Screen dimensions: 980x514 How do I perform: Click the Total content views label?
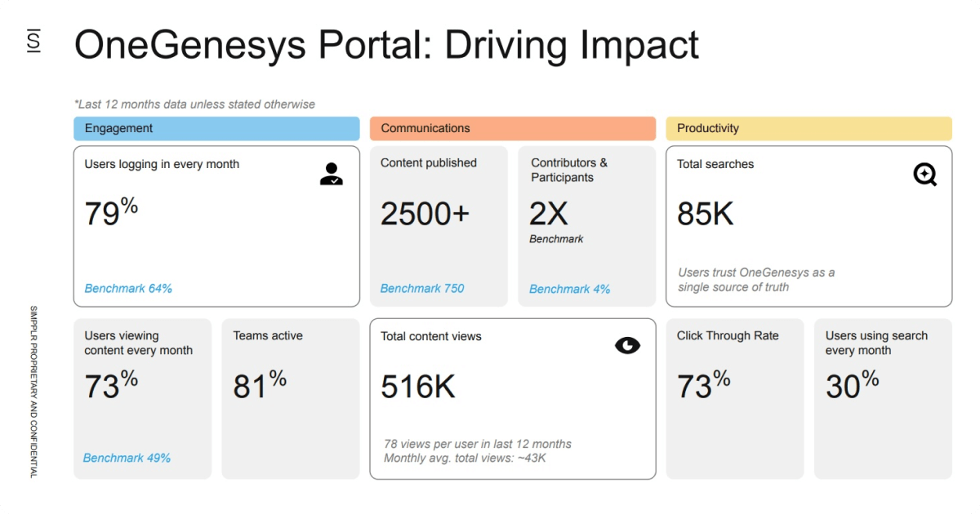(431, 336)
